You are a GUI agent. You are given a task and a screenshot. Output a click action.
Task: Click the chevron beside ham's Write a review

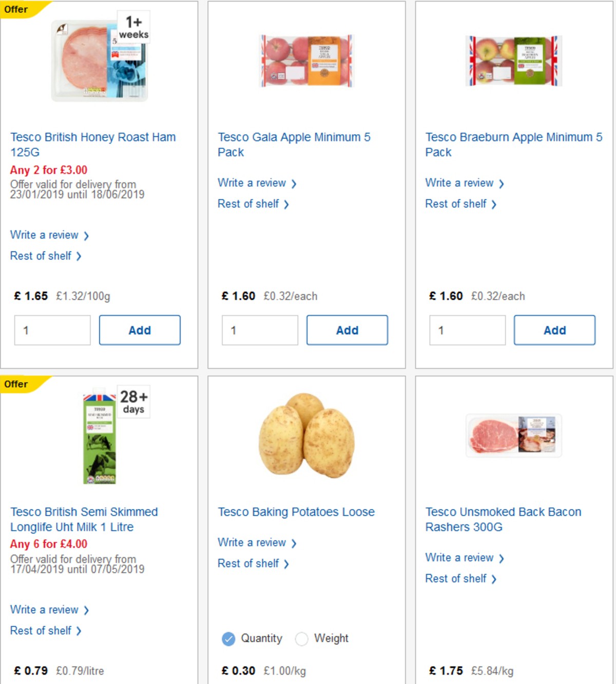pos(87,236)
